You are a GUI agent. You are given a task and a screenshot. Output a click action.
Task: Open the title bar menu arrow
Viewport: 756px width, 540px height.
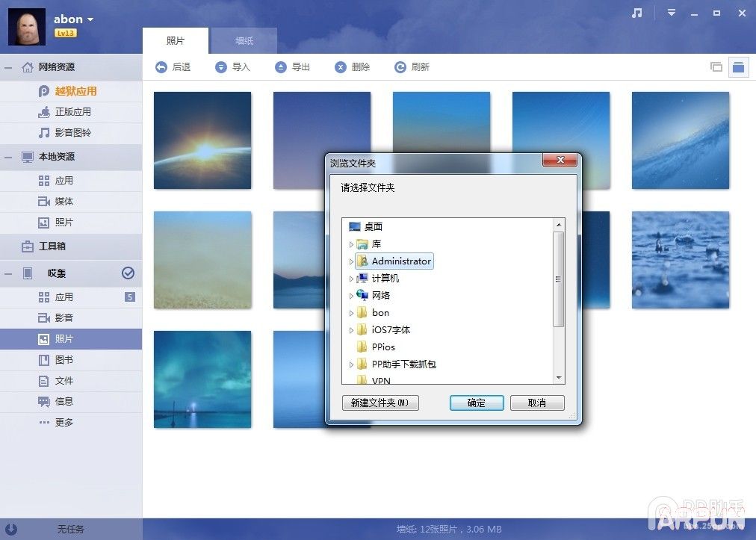pos(671,13)
